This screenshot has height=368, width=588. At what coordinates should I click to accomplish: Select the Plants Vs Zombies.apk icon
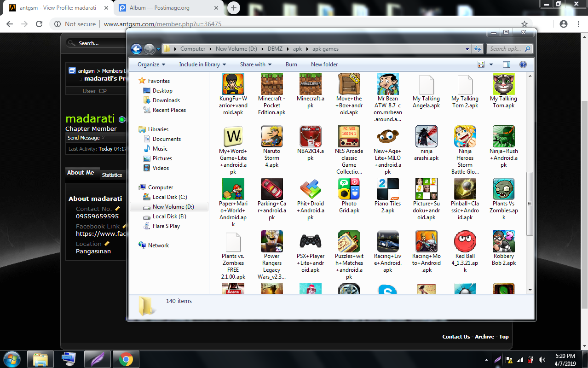[504, 189]
